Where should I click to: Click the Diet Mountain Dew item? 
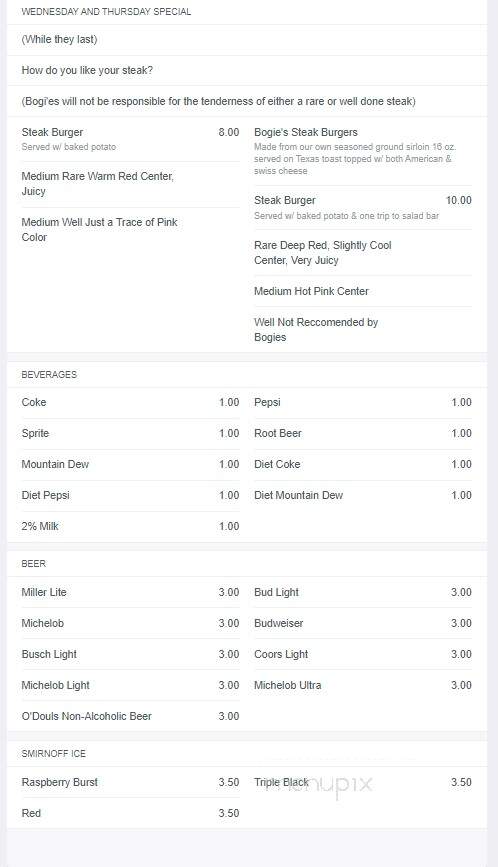[363, 495]
